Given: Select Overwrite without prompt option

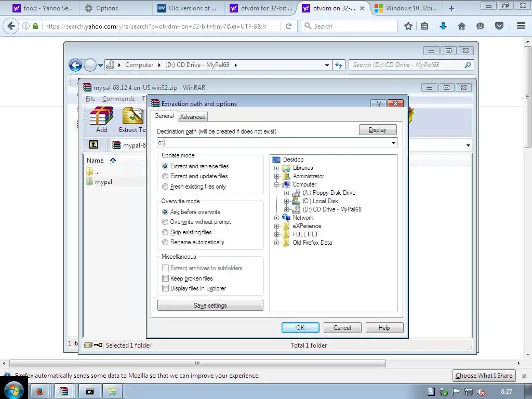Looking at the screenshot, I should point(165,222).
